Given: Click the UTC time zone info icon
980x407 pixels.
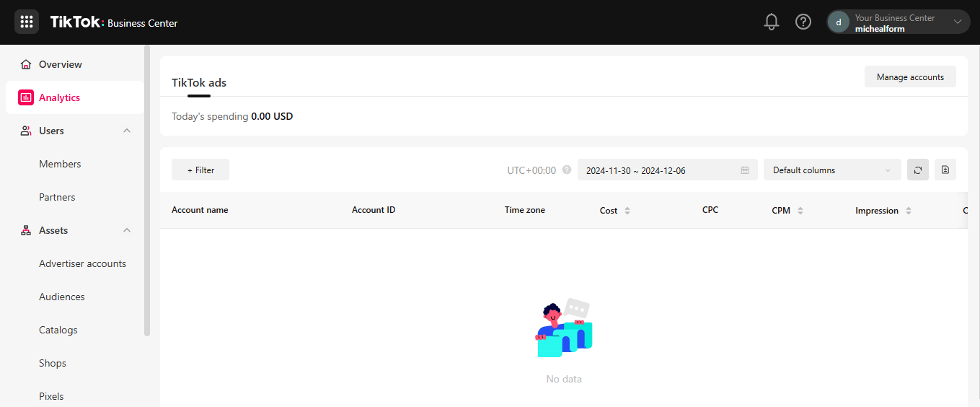Looking at the screenshot, I should [567, 170].
